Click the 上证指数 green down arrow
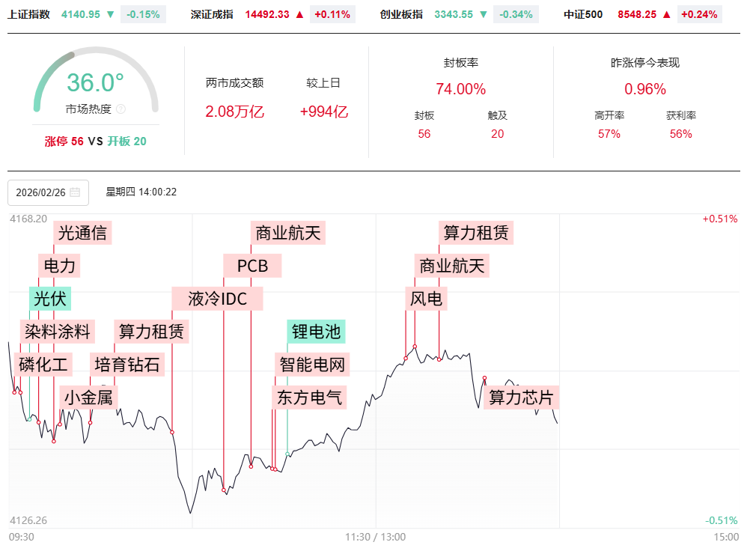Viewport: 756px width, 548px height. [x=110, y=14]
